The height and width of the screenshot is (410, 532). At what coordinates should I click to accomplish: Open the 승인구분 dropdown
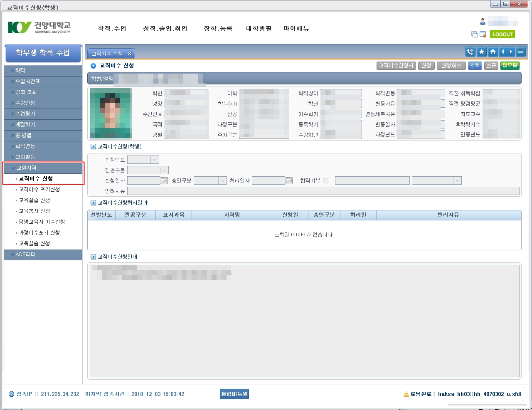point(222,180)
